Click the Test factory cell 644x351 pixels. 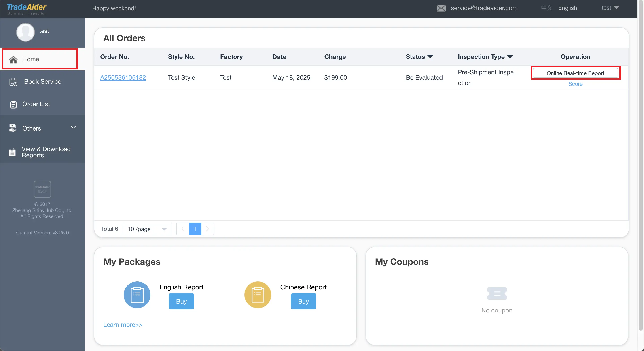click(x=226, y=77)
